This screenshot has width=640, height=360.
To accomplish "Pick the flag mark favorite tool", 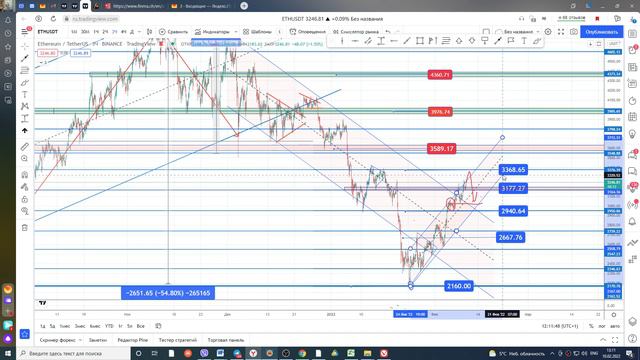I will coord(511,41).
